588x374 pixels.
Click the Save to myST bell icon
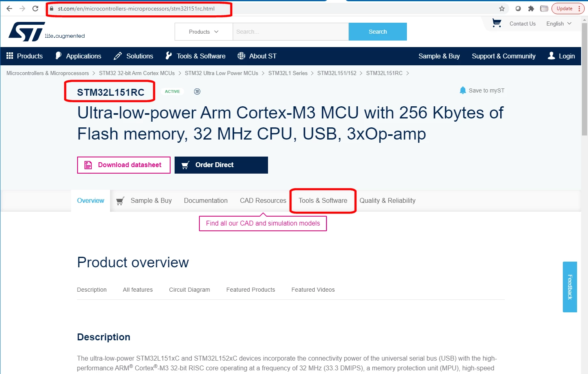pos(463,90)
